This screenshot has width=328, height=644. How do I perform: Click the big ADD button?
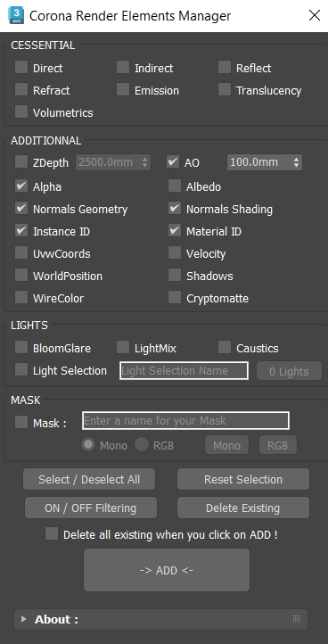(167, 570)
